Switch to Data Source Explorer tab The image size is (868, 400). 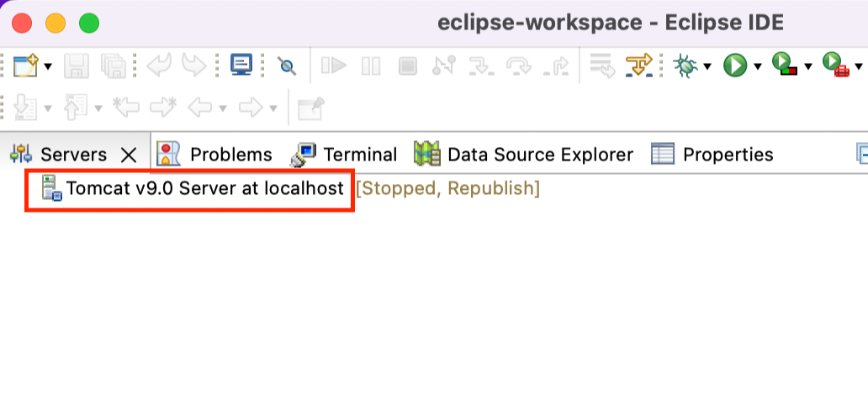523,155
